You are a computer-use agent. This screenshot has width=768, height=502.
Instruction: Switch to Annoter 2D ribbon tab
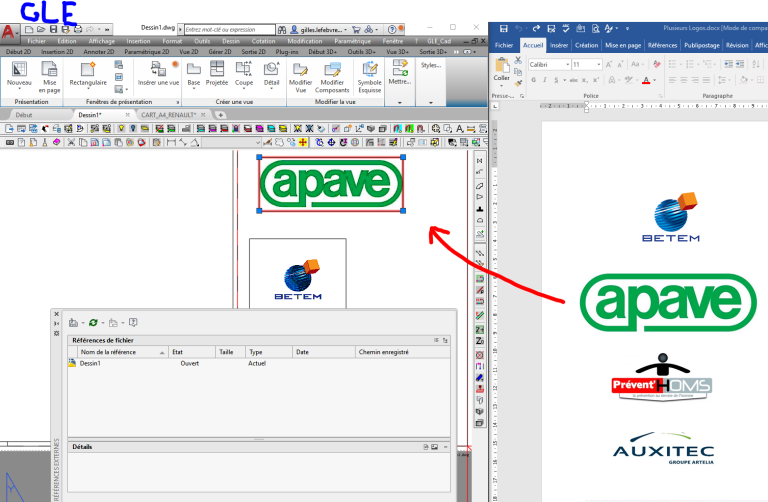click(98, 51)
